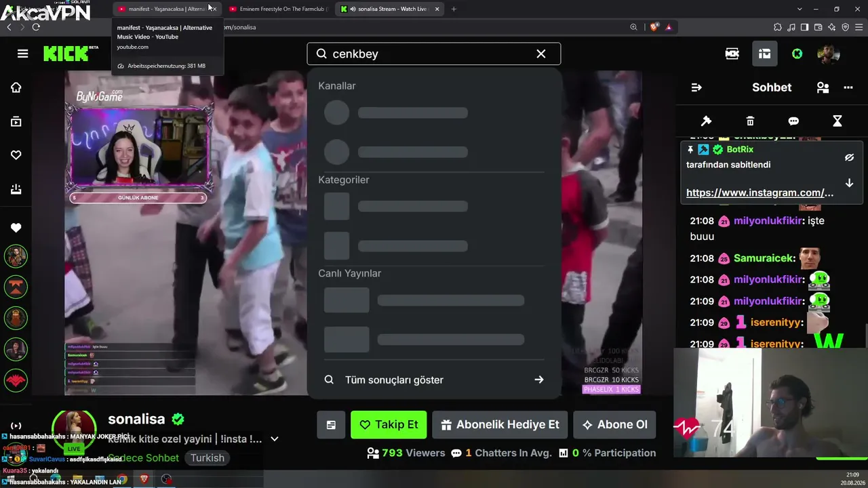
Task: Open the highlighted shop box icon in header
Action: [765, 54]
